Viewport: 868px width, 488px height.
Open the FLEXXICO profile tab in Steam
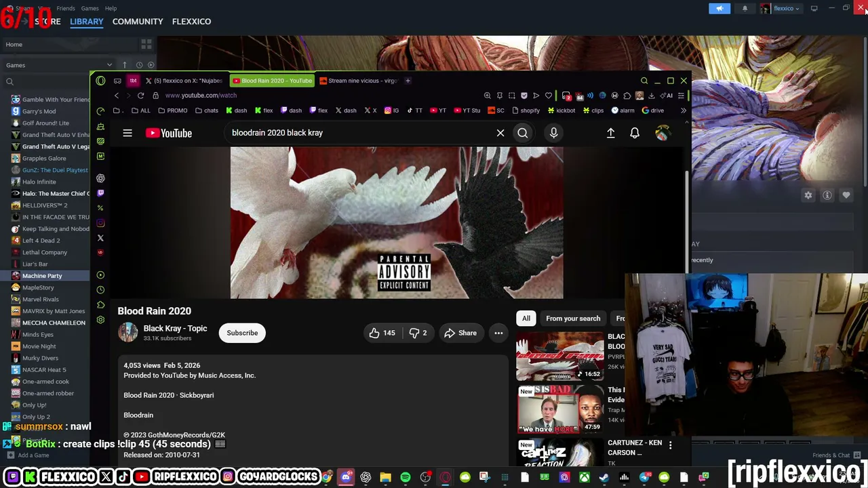pyautogui.click(x=191, y=22)
